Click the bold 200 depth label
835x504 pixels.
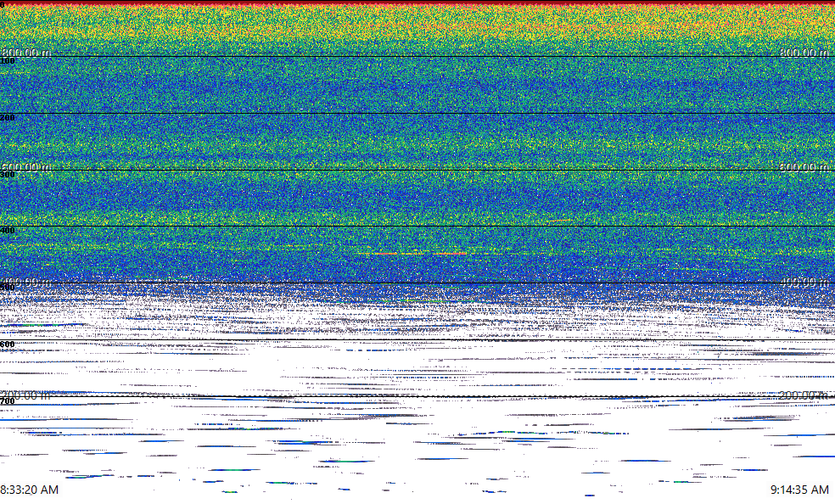pos(8,118)
